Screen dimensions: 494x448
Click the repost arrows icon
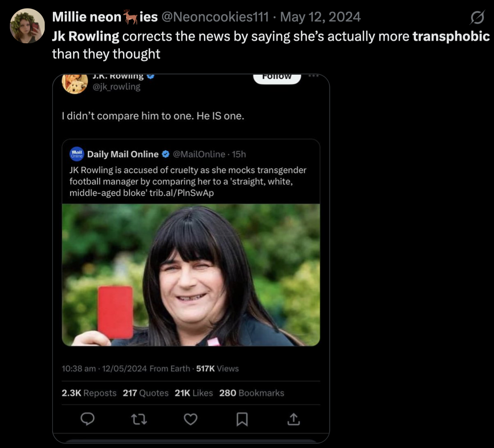pos(139,419)
